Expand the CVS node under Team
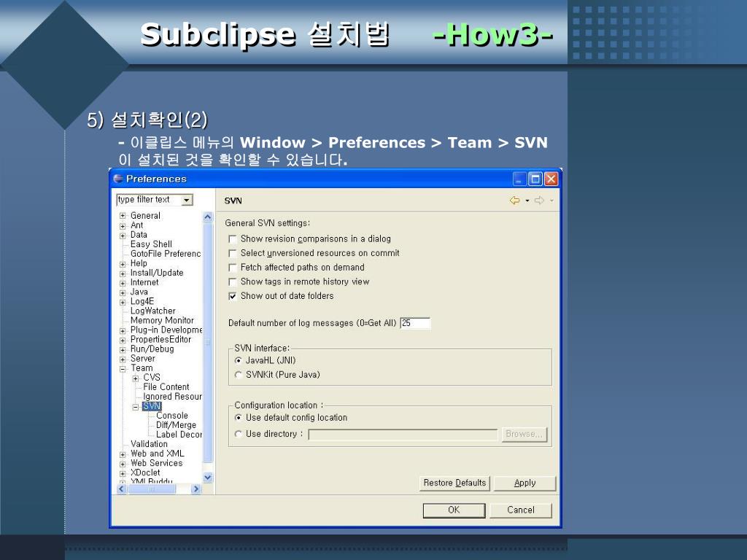The image size is (747, 560). (135, 378)
